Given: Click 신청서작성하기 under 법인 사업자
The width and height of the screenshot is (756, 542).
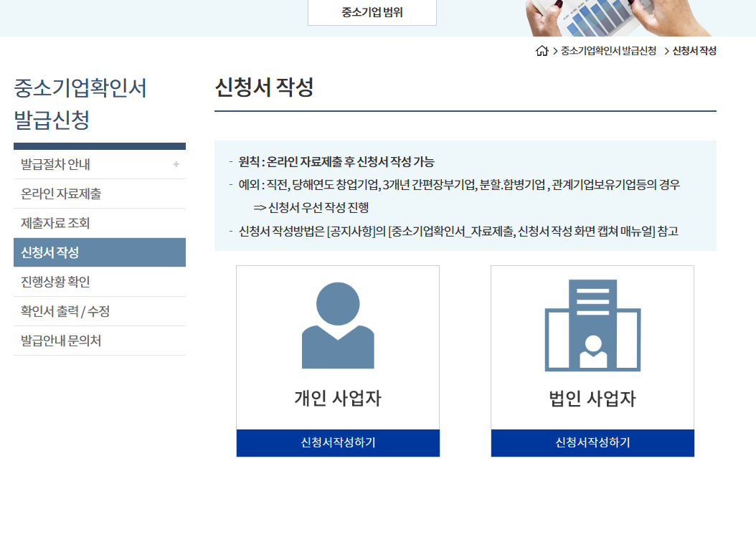Looking at the screenshot, I should point(592,443).
